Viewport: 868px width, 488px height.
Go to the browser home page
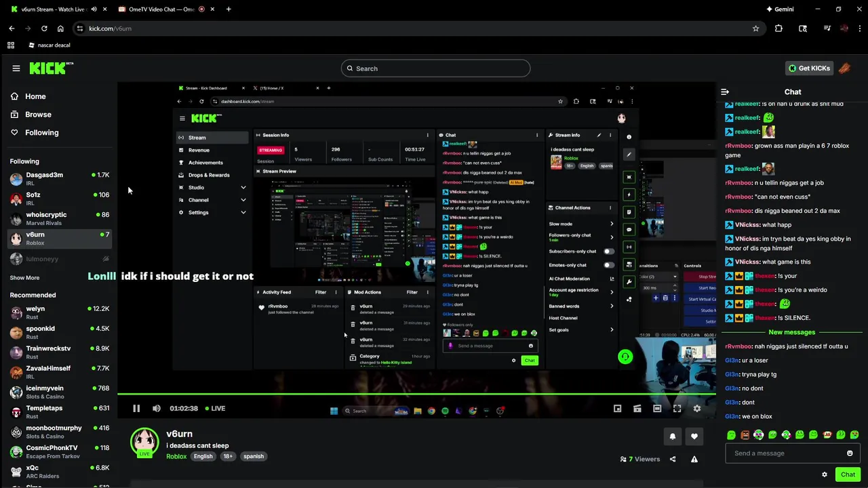pyautogui.click(x=60, y=28)
